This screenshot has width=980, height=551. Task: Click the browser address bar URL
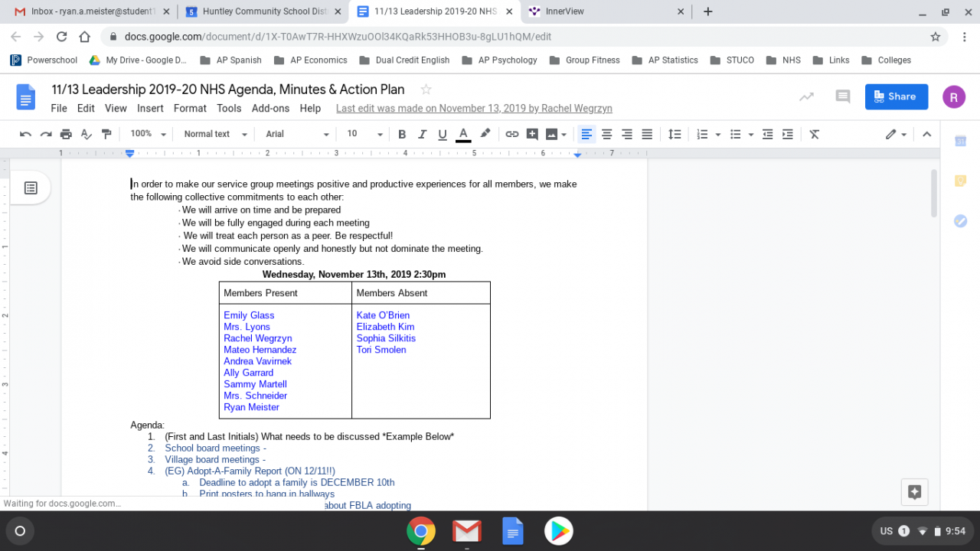(x=338, y=37)
